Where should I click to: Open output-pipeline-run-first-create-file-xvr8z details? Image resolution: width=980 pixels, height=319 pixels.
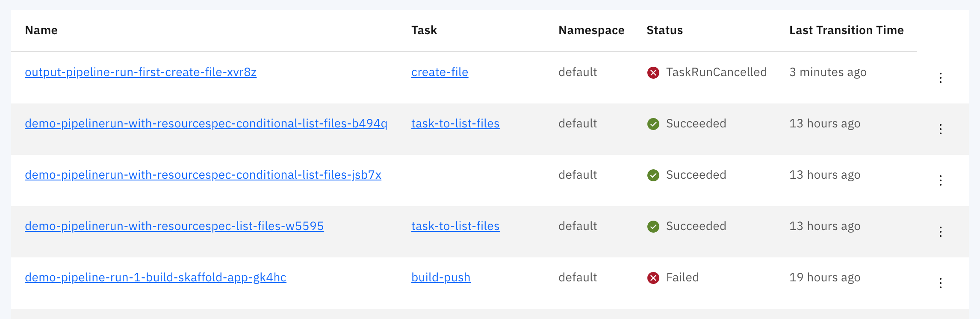tap(141, 72)
